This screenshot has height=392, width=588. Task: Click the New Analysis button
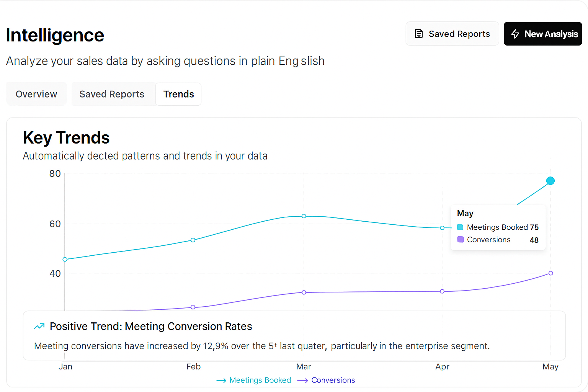543,34
